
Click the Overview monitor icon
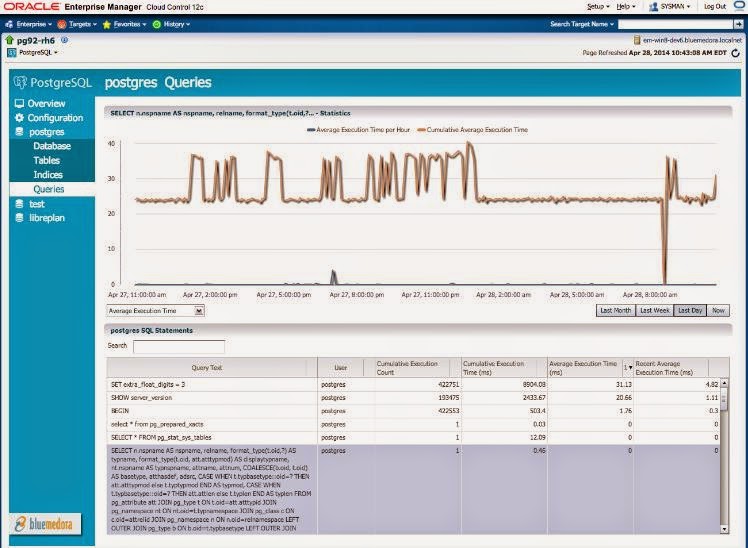[19, 103]
